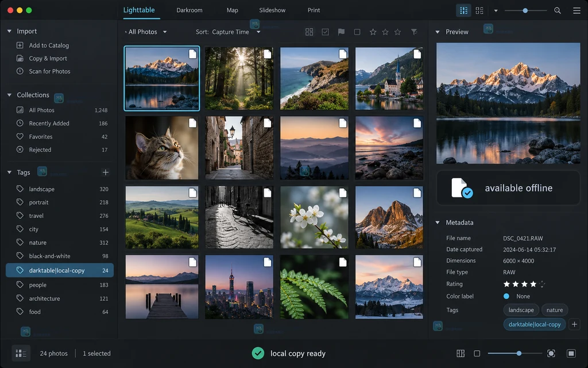Toggle the empty square box in toolbar
The width and height of the screenshot is (588, 368).
pyautogui.click(x=357, y=32)
